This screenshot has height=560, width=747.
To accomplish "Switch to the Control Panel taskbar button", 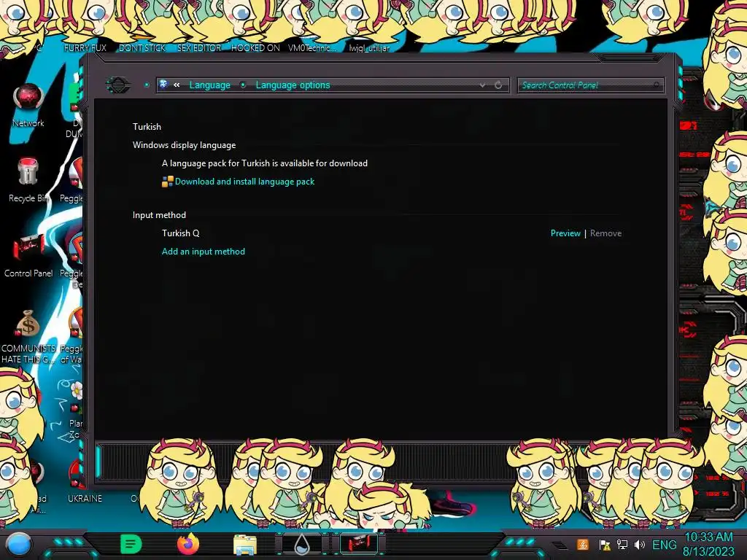I will [359, 544].
